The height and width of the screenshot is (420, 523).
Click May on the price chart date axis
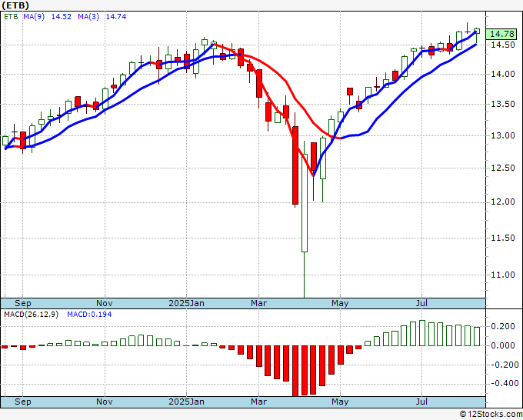[340, 303]
